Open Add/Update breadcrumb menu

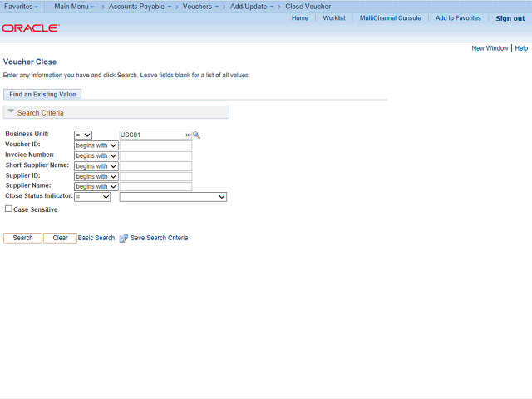(252, 7)
